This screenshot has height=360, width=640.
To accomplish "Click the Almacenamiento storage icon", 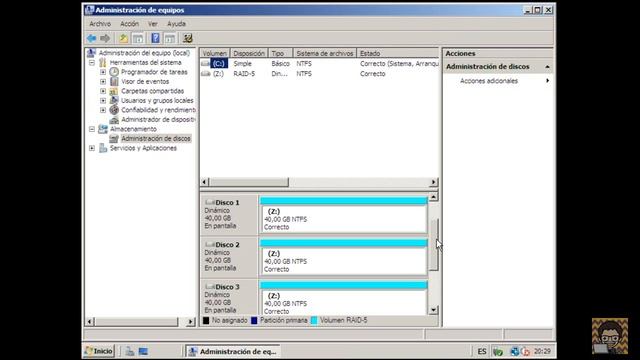I will (103, 129).
